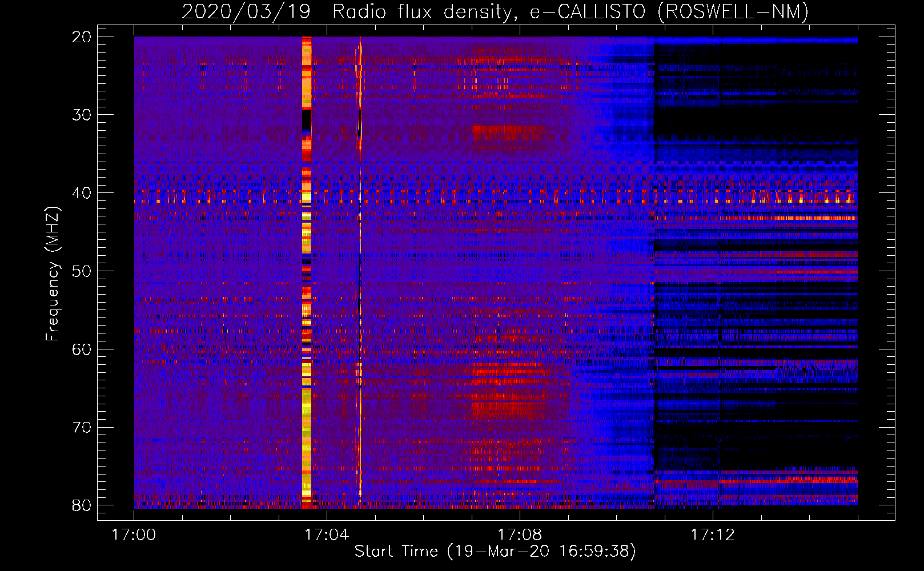924x571 pixels.
Task: Click the 'Frequency (MHZ)' y-axis label
Action: (x=53, y=274)
